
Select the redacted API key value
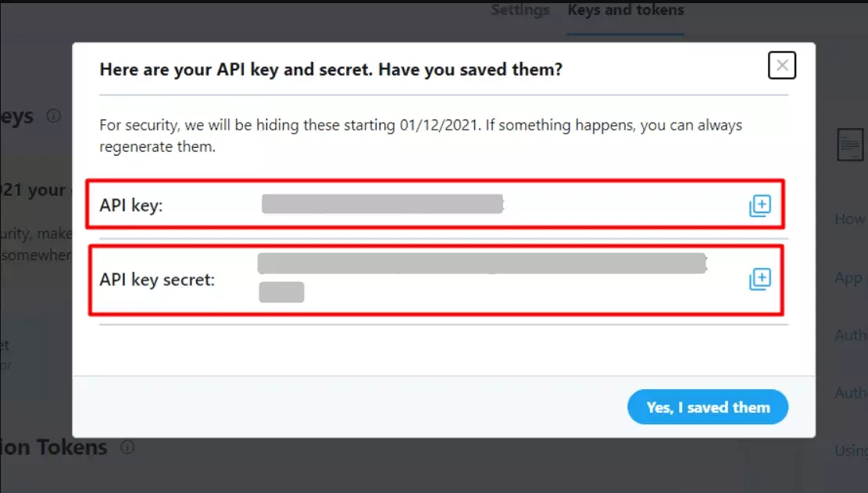pyautogui.click(x=382, y=204)
